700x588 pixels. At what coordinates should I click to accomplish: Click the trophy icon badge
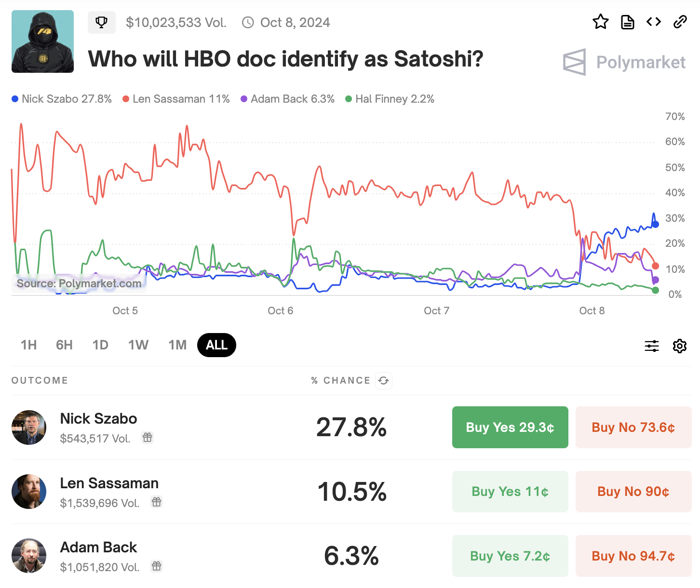pyautogui.click(x=101, y=22)
